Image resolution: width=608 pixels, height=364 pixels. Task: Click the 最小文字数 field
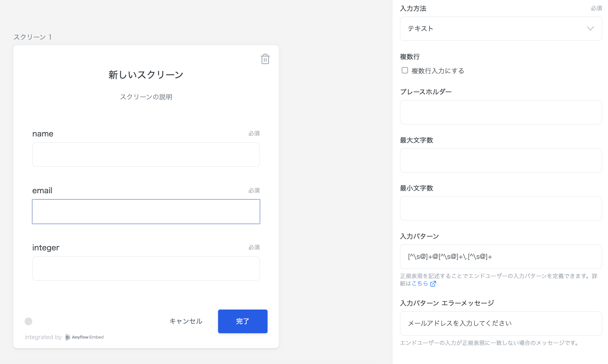tap(501, 208)
